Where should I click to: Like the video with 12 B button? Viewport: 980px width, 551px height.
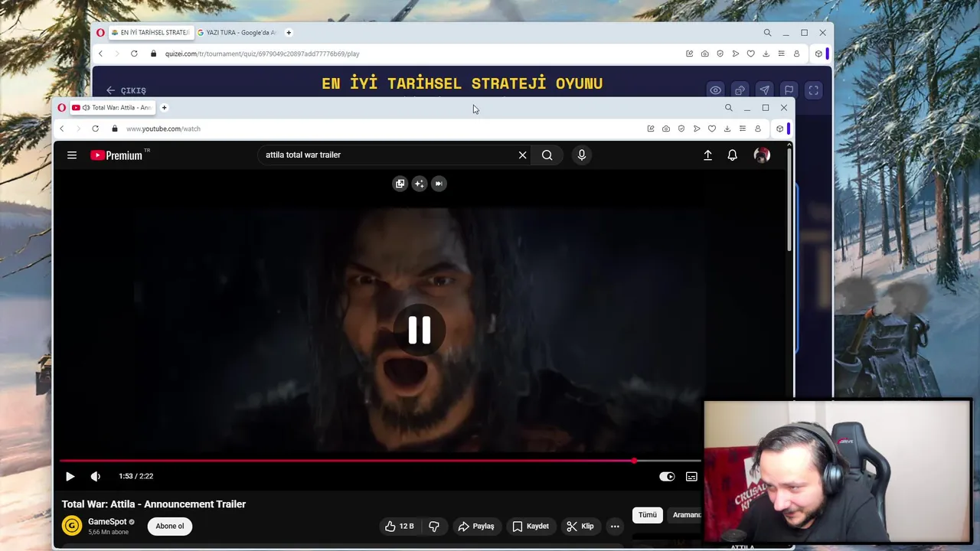[x=400, y=526]
